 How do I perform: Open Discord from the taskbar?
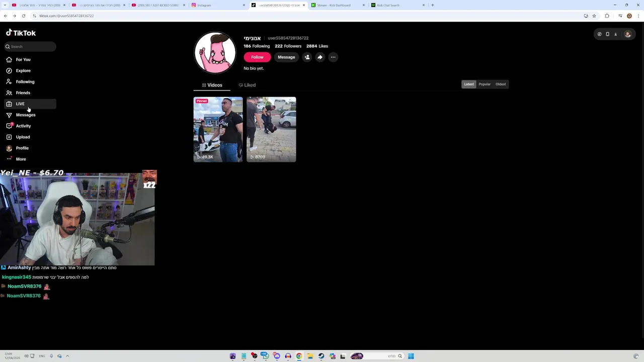point(277,356)
